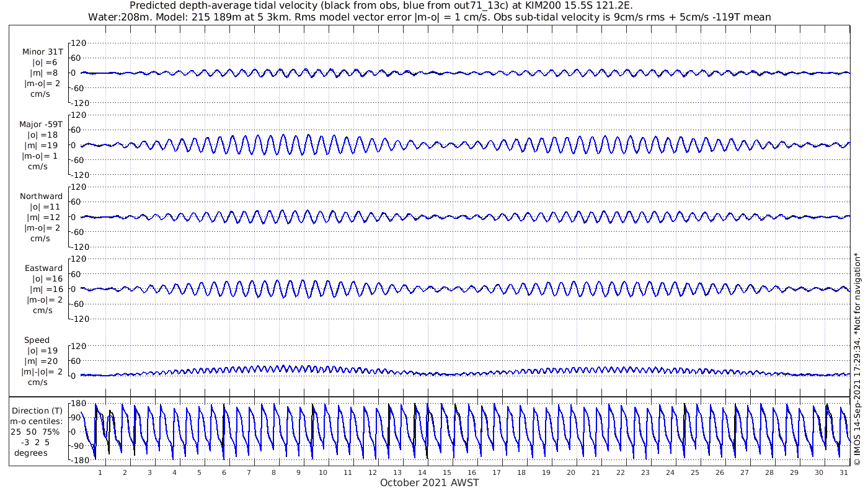Click '-3 2 5' centile values
This screenshot has width=868, height=496.
(x=36, y=442)
